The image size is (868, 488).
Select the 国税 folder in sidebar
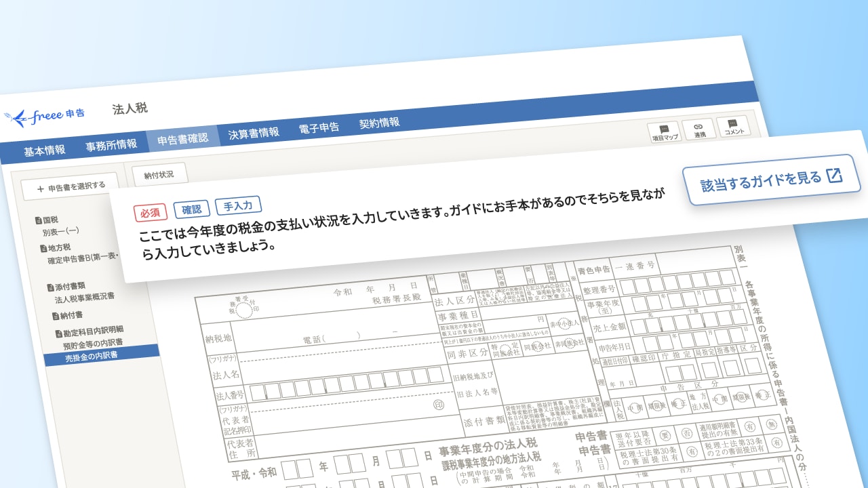click(47, 220)
